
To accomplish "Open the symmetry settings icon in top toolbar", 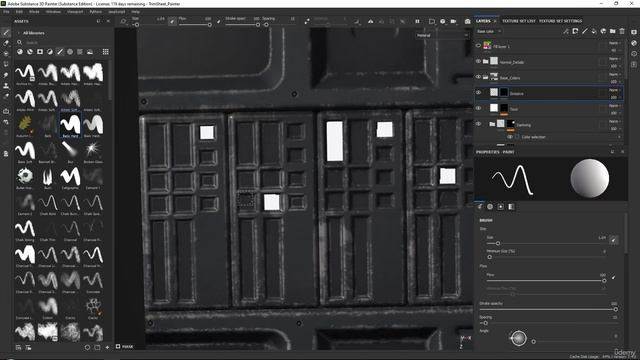I will click(x=370, y=21).
